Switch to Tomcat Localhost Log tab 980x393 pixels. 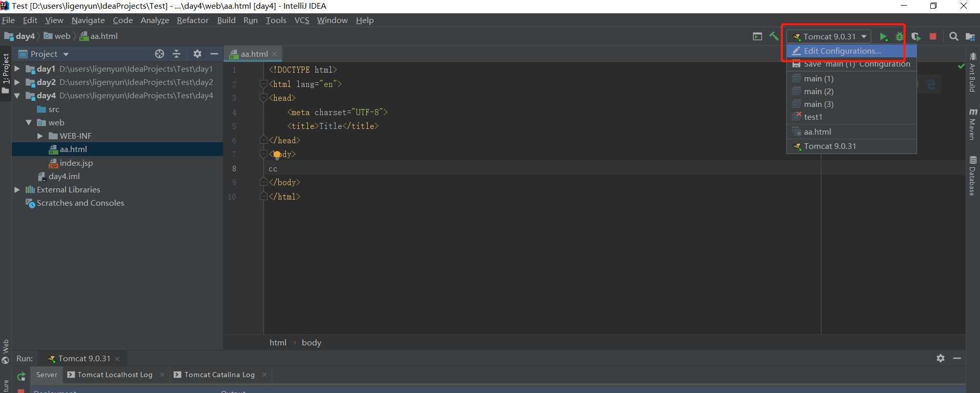point(115,375)
